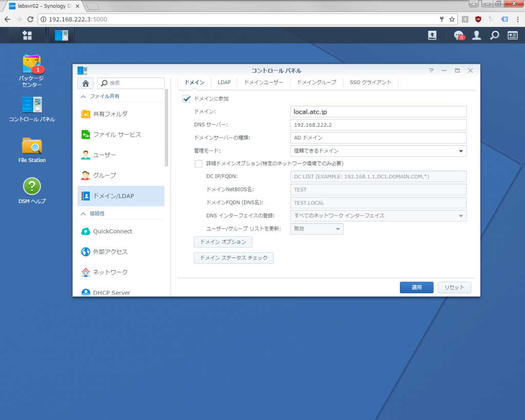Launch File Station from desktop
Image resolution: width=525 pixels, height=420 pixels.
(32, 150)
